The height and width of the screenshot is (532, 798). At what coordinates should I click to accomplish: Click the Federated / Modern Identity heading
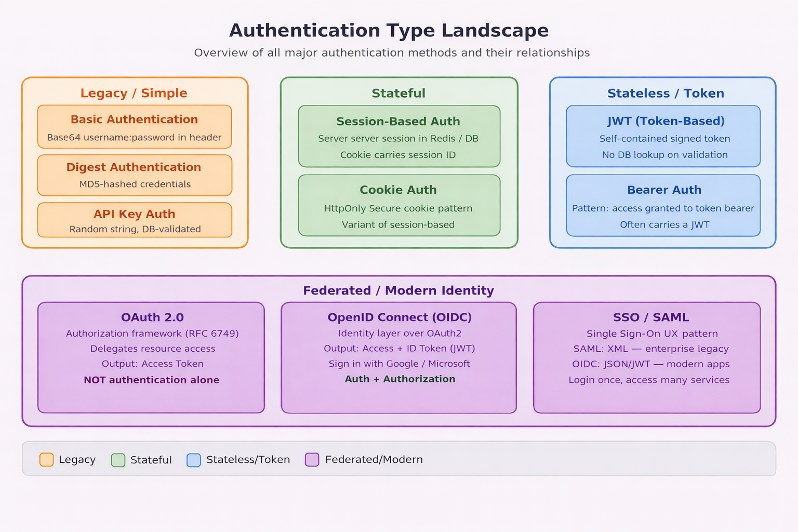(398, 290)
